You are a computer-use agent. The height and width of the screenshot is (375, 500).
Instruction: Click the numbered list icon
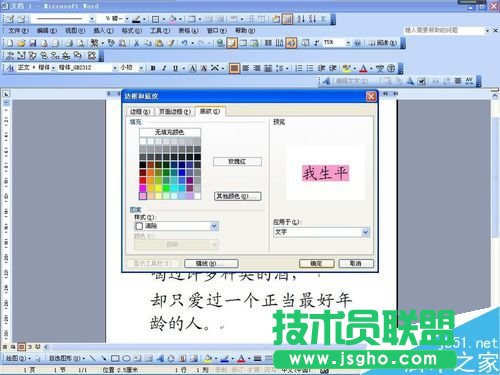click(x=299, y=68)
